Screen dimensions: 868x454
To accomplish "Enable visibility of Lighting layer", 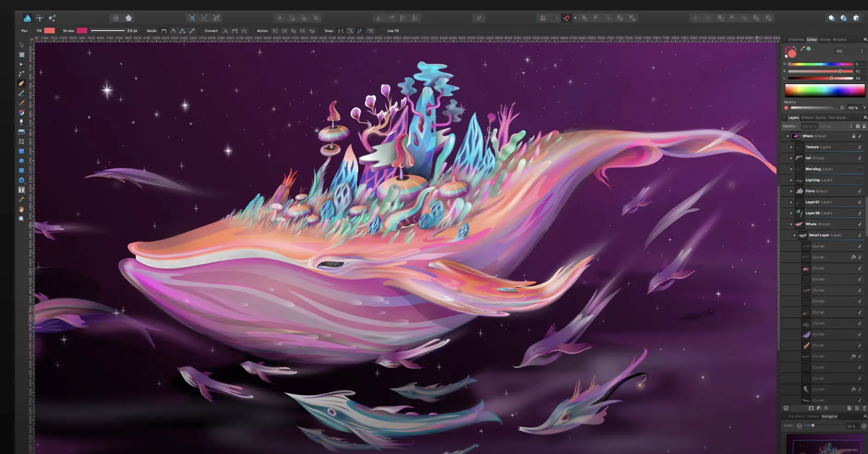I will coord(860,180).
